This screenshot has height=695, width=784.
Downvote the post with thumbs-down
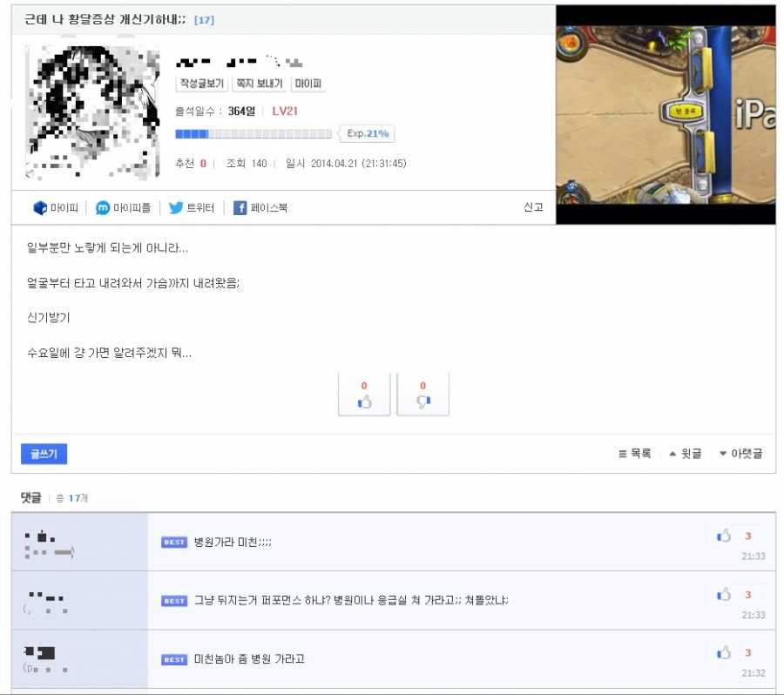coord(423,395)
